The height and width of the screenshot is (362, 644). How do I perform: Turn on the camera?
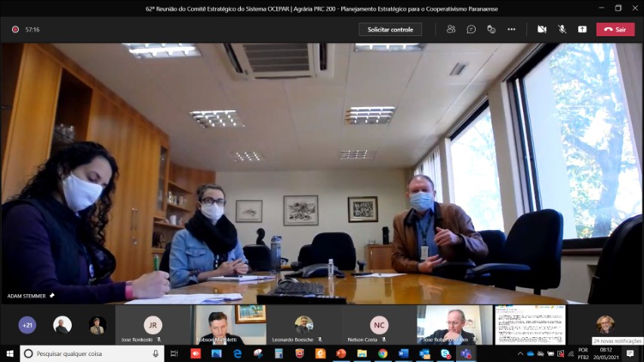(541, 29)
